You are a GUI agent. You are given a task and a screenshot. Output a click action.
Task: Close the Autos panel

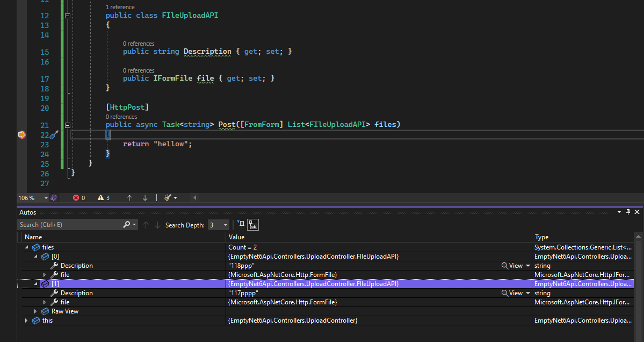tap(637, 212)
